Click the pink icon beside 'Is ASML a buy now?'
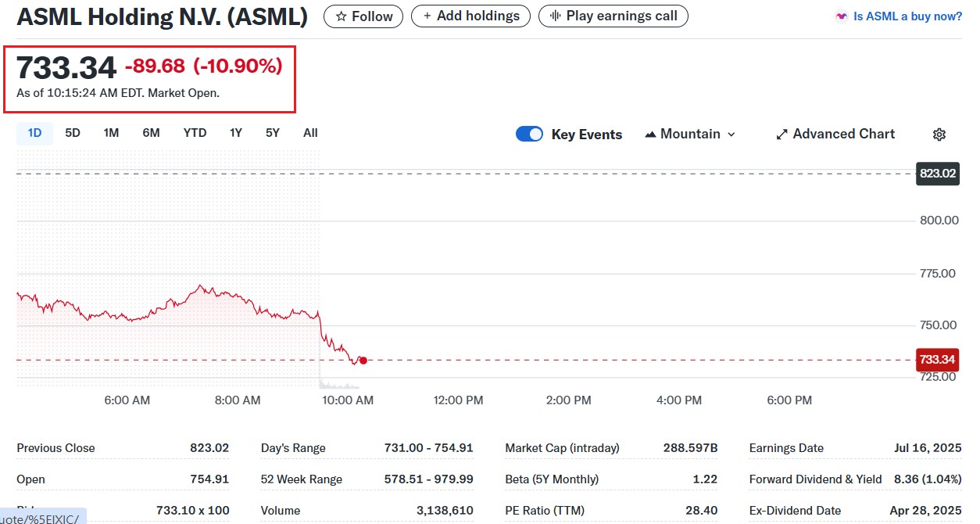This screenshot has height=524, width=980. coord(841,16)
